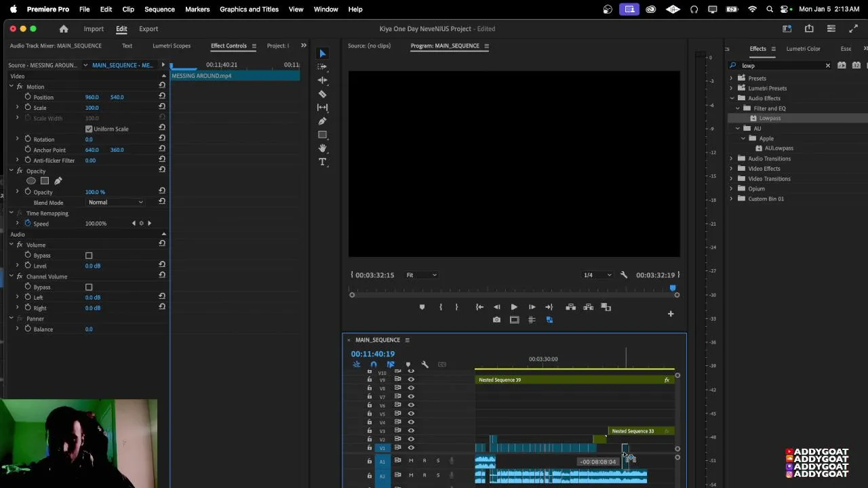The height and width of the screenshot is (488, 868).
Task: Solo audio track A1
Action: point(438,461)
